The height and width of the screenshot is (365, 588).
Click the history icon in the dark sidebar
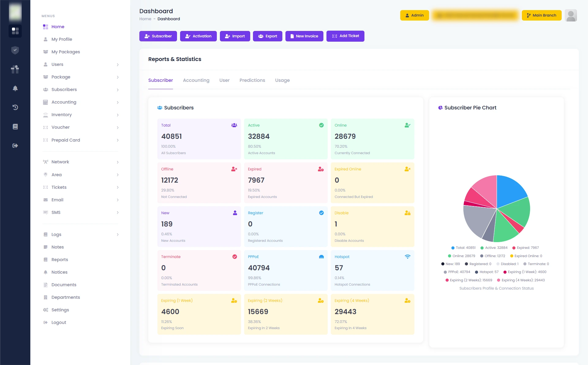tap(15, 107)
